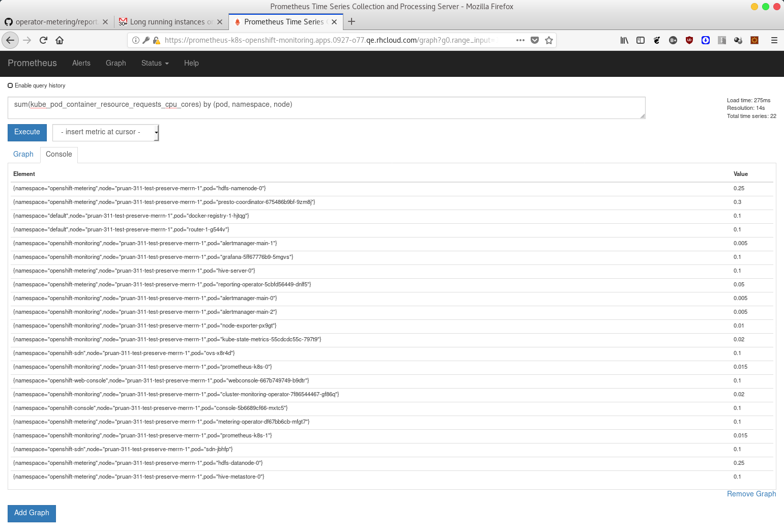The height and width of the screenshot is (532, 784).
Task: Reload the current page
Action: coord(43,40)
